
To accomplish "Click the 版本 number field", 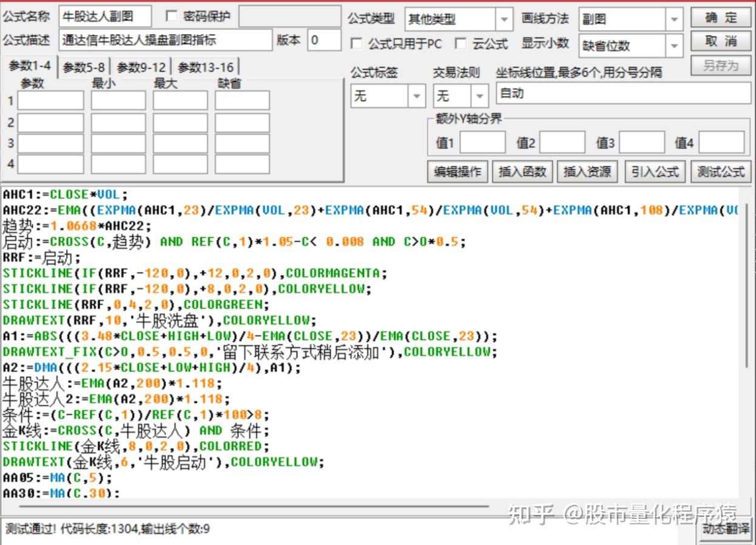I will click(x=324, y=41).
